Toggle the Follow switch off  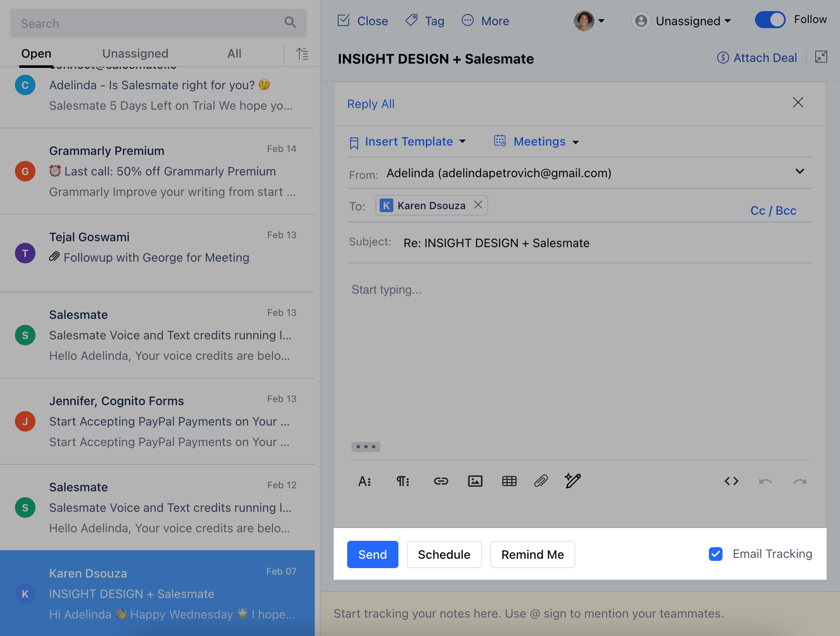[x=770, y=20]
